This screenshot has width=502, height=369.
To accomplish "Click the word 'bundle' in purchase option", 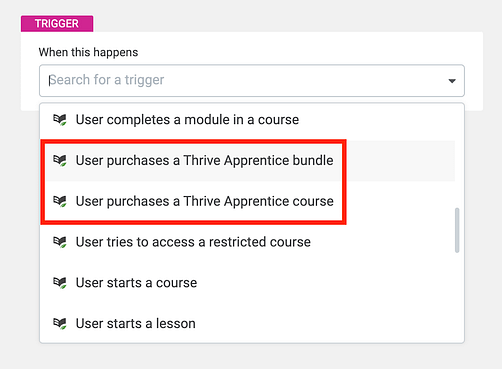I will click(313, 160).
